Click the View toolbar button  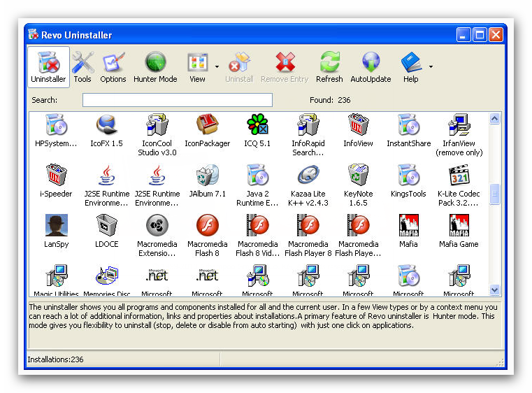click(x=197, y=67)
